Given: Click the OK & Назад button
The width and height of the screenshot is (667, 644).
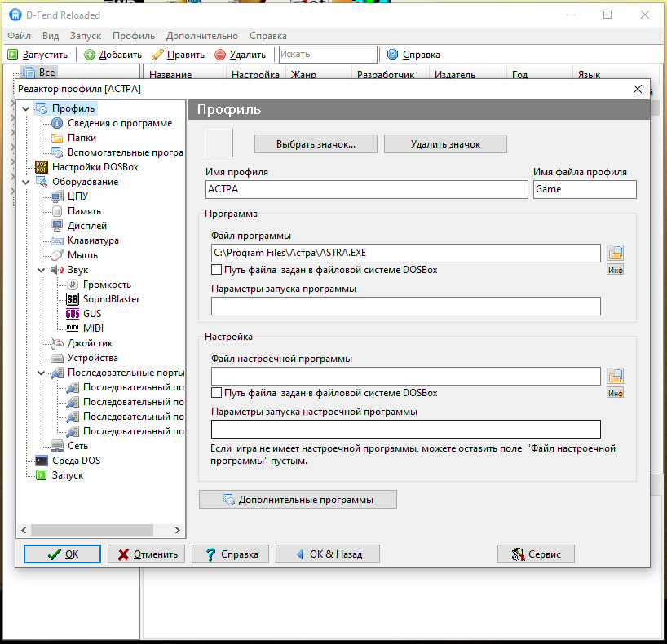Looking at the screenshot, I should coord(328,554).
